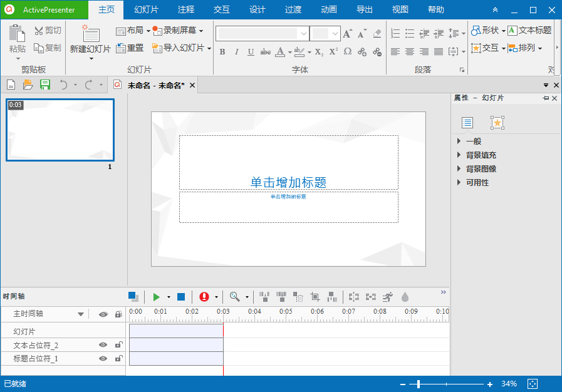562x392 pixels.
Task: Open 主时间轴 timeline selector dropdown
Action: click(81, 314)
